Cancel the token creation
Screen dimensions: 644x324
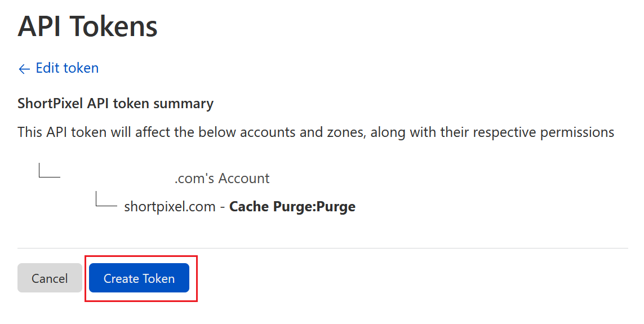(50, 278)
